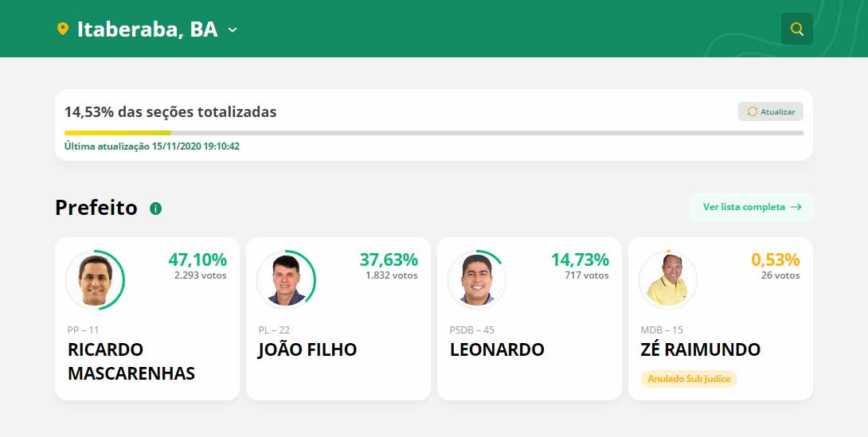Click the info icon beside Prefeito
868x437 pixels.
155,209
